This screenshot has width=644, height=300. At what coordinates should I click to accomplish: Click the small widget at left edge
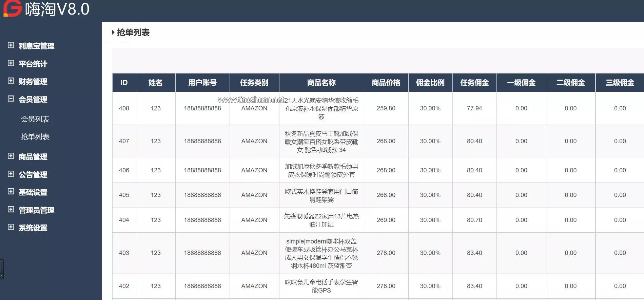click(x=2, y=269)
